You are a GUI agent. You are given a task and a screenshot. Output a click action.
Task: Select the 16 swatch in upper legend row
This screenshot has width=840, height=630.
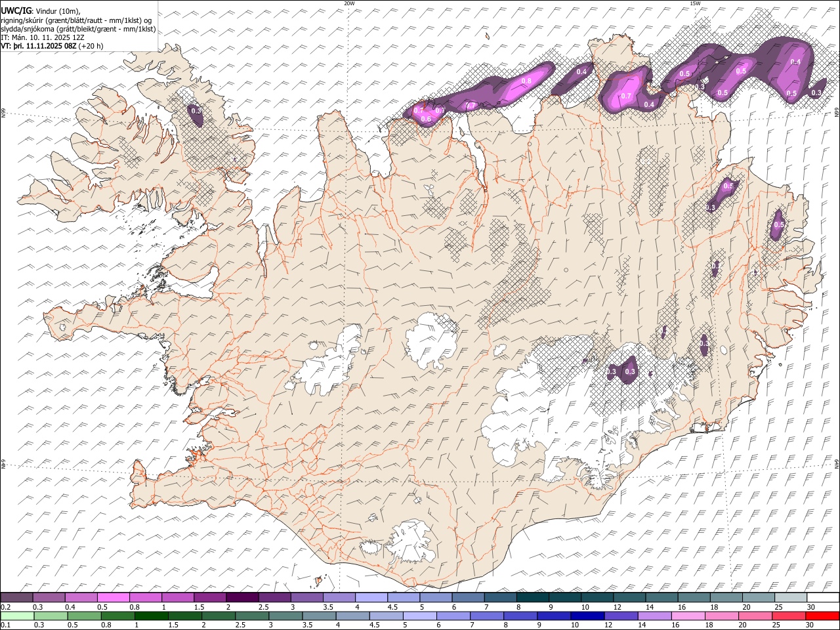point(694,598)
